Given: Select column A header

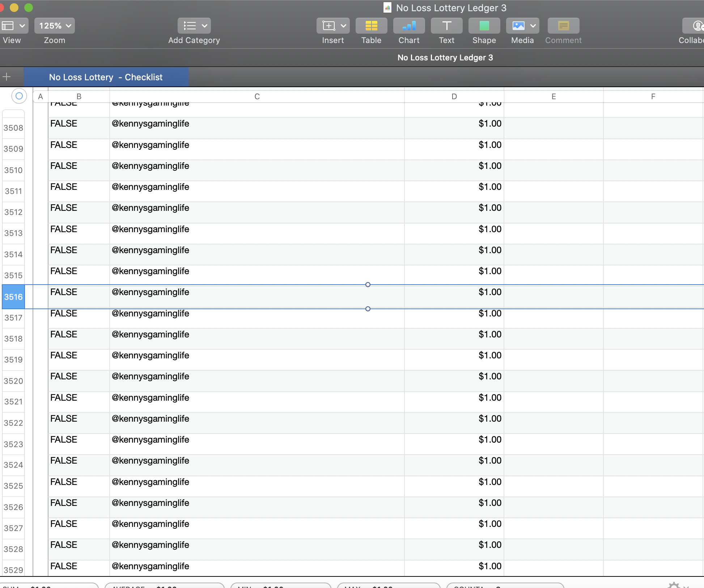Looking at the screenshot, I should (41, 97).
